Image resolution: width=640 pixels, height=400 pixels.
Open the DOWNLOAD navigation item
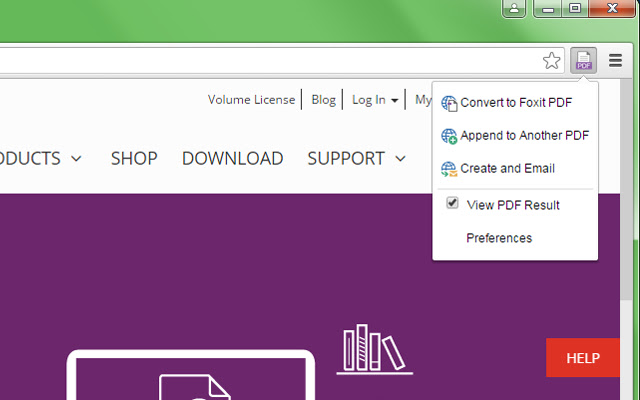pos(232,158)
